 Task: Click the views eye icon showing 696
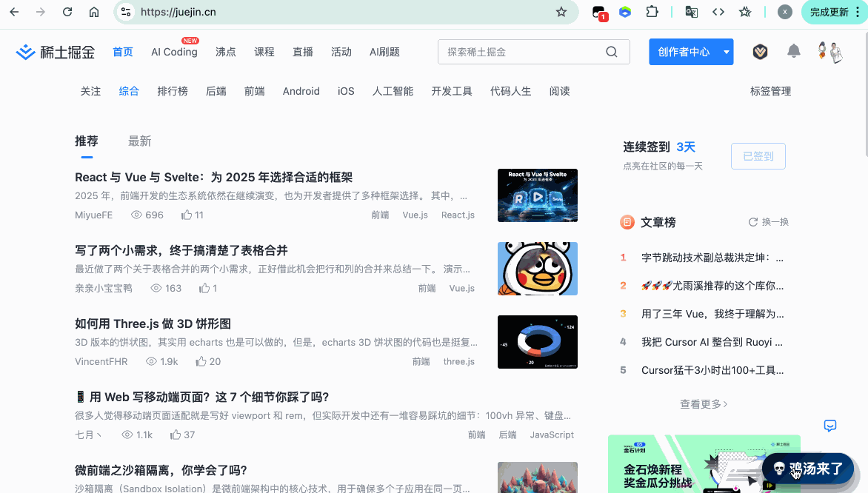click(x=136, y=215)
